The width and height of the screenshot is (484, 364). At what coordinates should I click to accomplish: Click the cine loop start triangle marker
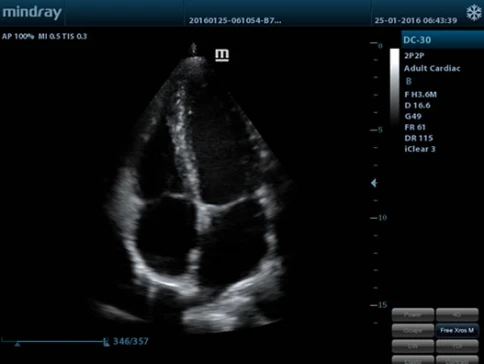tap(17, 344)
